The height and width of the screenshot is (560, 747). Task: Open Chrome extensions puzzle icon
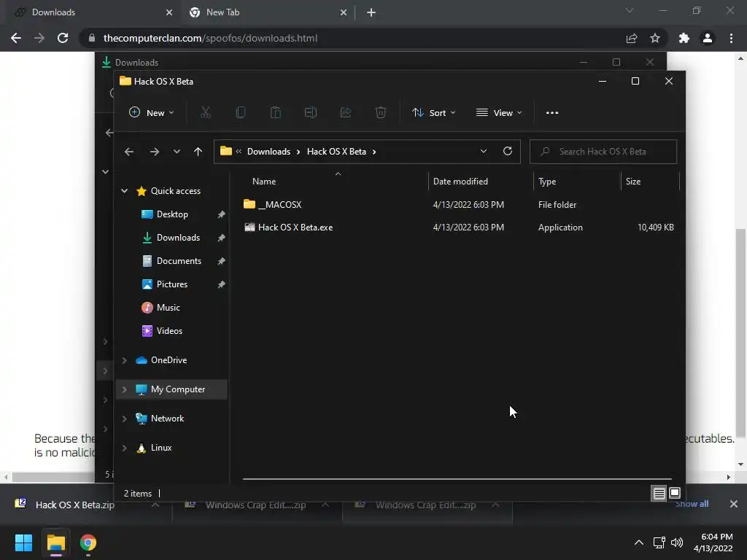684,38
